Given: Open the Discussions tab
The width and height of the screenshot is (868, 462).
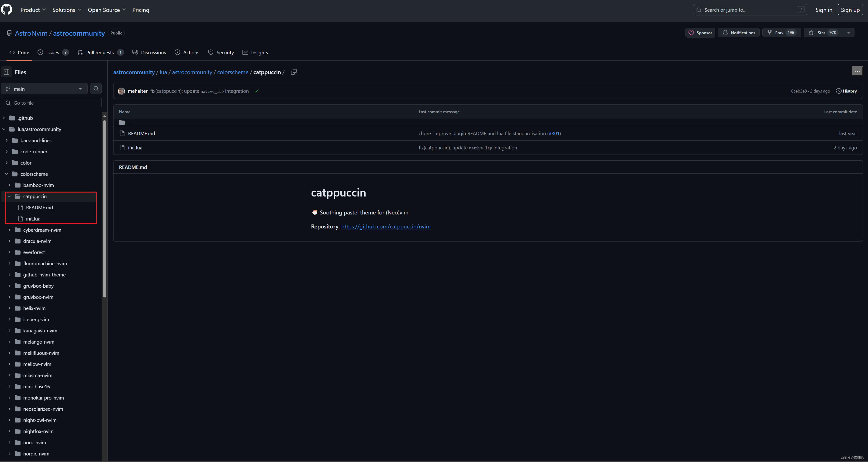Looking at the screenshot, I should pos(149,53).
